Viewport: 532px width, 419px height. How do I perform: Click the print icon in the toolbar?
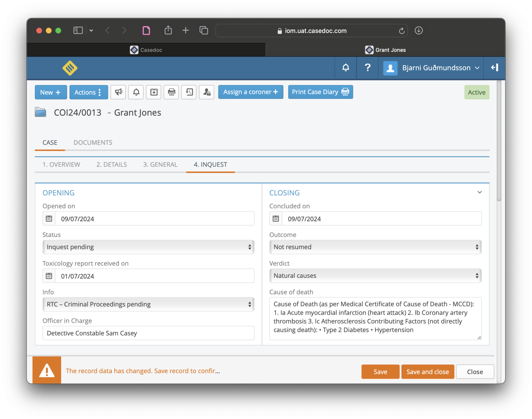(x=171, y=92)
